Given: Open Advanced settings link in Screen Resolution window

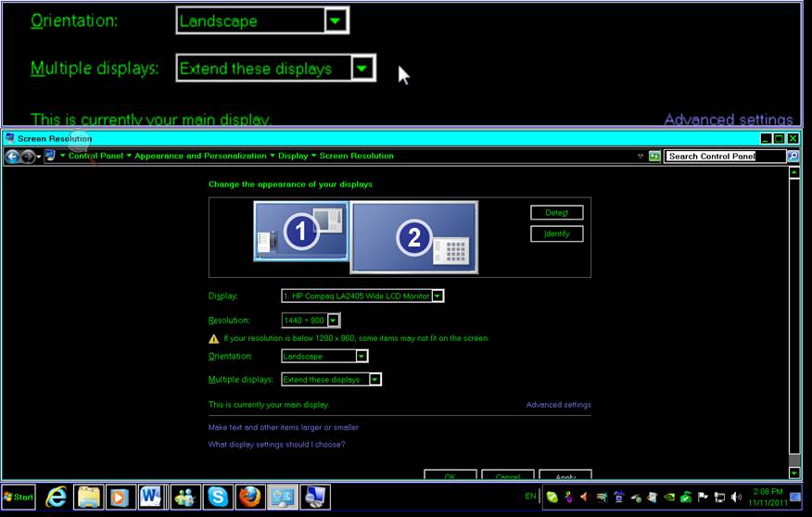Looking at the screenshot, I should (558, 405).
